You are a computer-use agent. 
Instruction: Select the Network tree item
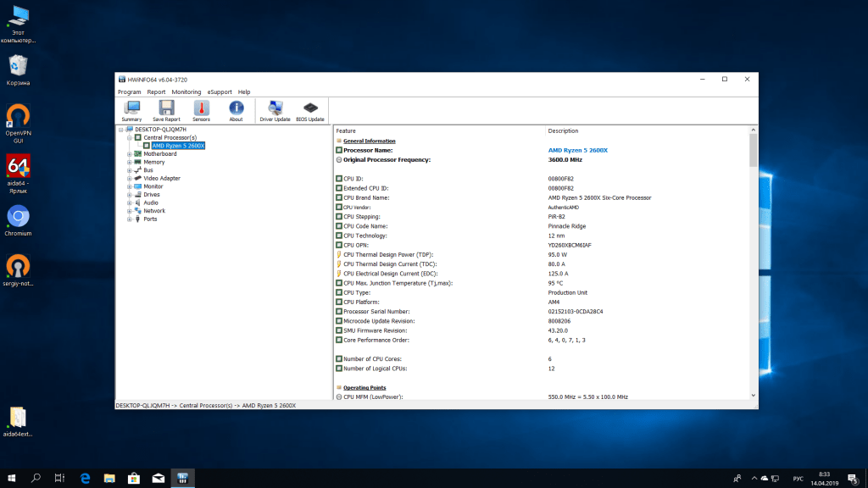coord(154,211)
